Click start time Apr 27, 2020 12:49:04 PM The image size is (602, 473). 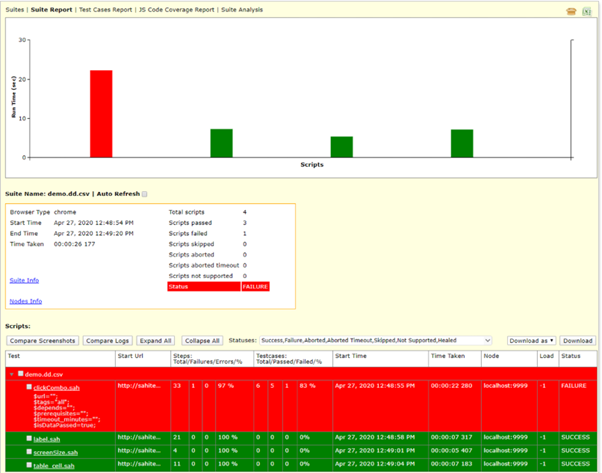375,464
